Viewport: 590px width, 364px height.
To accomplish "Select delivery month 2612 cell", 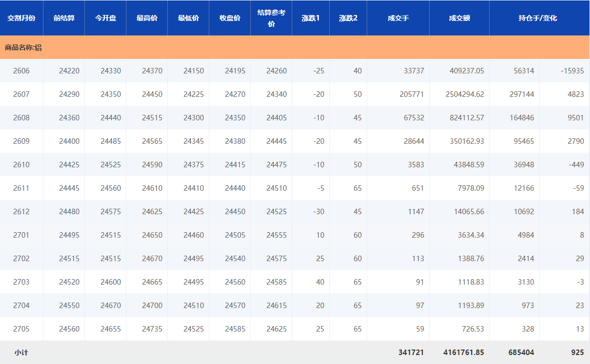I will point(21,211).
